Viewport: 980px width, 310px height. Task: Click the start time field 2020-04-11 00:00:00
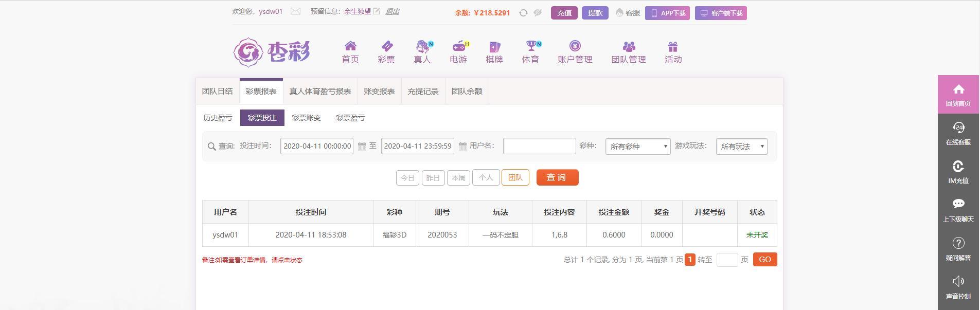317,146
